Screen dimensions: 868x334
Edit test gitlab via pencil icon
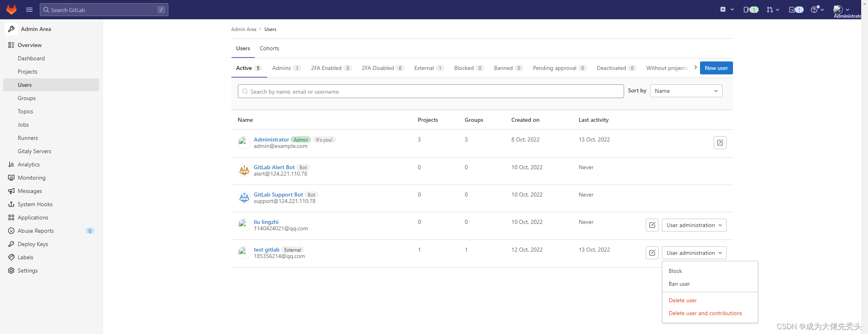pos(652,253)
